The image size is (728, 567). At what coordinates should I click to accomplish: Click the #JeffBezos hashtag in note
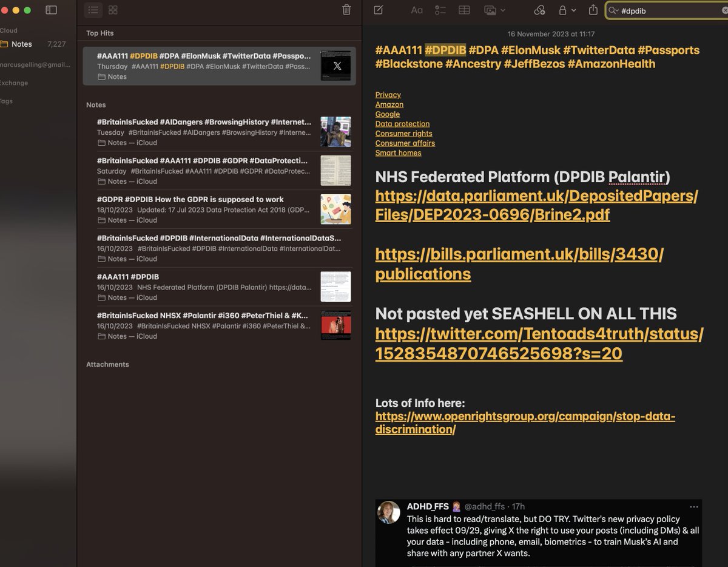[534, 64]
